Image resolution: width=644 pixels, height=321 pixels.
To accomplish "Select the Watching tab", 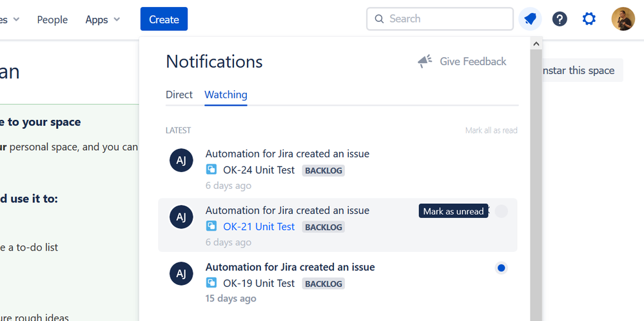I will 226,95.
